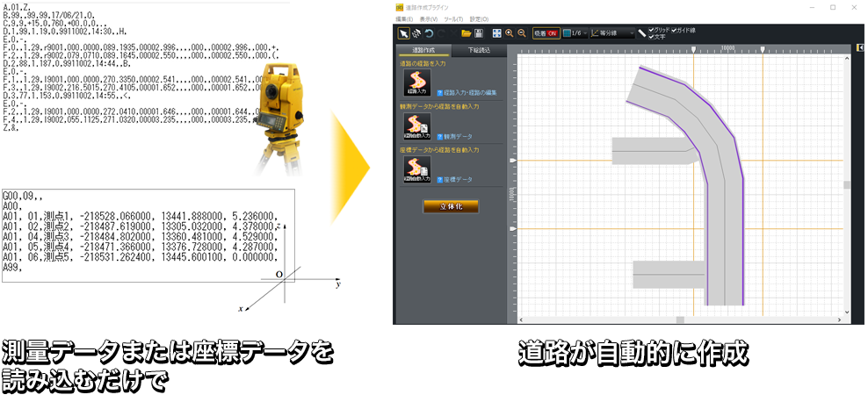Open a file with the folder icon

click(467, 33)
